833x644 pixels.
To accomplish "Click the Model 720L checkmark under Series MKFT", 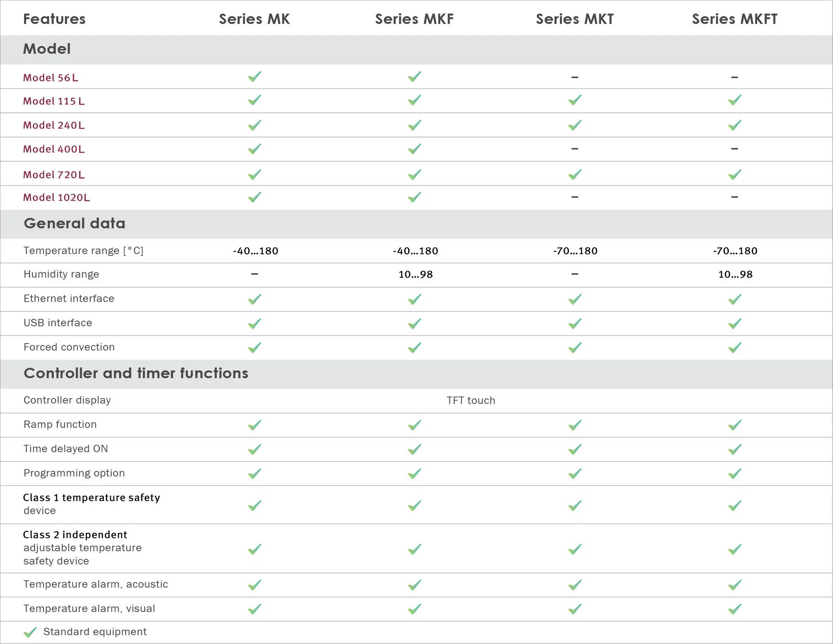I will pyautogui.click(x=735, y=175).
